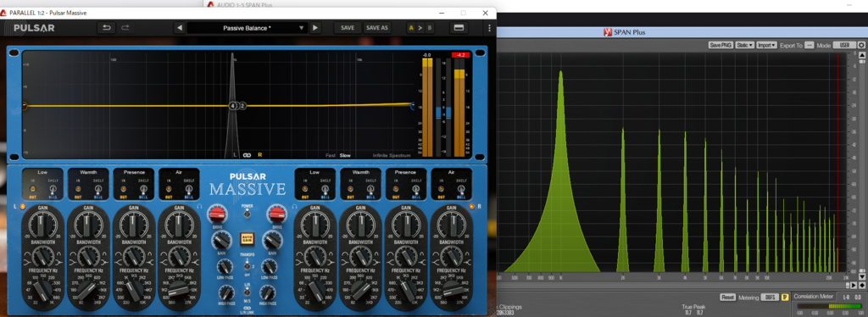This screenshot has width=868, height=317.
Task: Toggle the resize view icon in Pulsar header
Action: [x=459, y=28]
